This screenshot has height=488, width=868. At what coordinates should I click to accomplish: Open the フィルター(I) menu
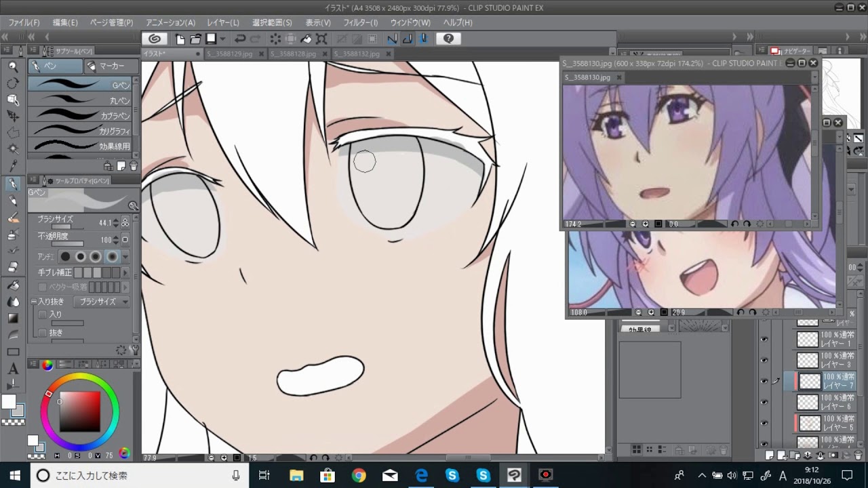pos(360,22)
